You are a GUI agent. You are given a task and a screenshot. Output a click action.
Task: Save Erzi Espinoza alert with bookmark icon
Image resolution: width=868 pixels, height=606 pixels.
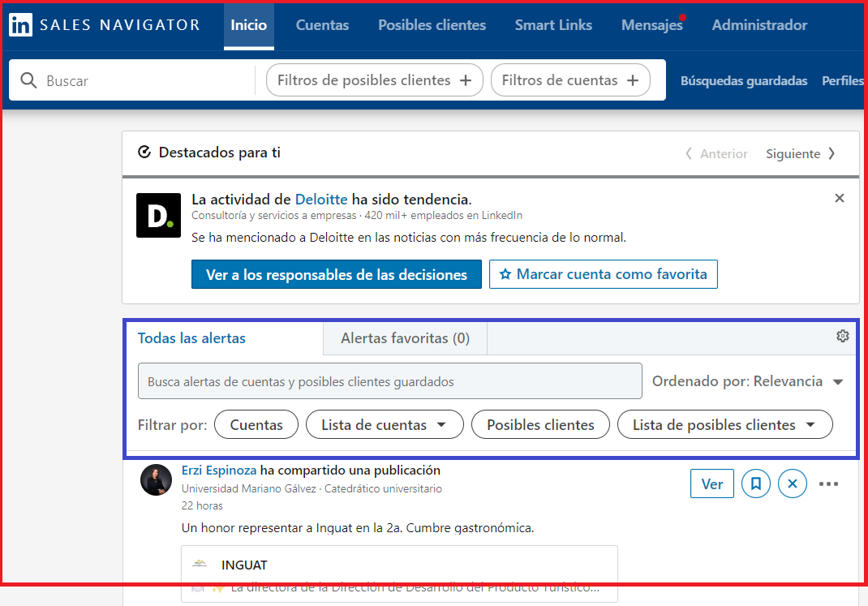755,484
